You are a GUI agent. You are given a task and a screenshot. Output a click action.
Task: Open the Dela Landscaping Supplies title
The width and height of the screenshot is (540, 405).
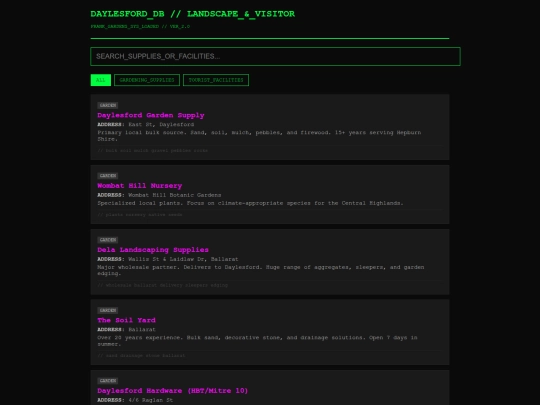(153, 250)
